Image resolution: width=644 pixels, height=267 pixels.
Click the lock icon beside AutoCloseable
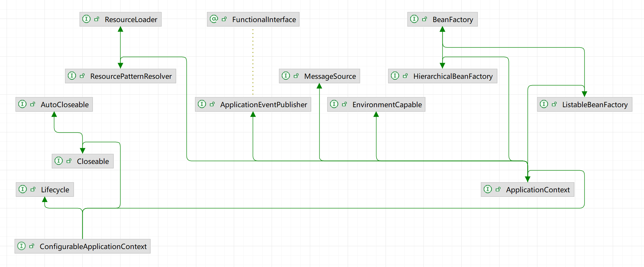pyautogui.click(x=33, y=104)
